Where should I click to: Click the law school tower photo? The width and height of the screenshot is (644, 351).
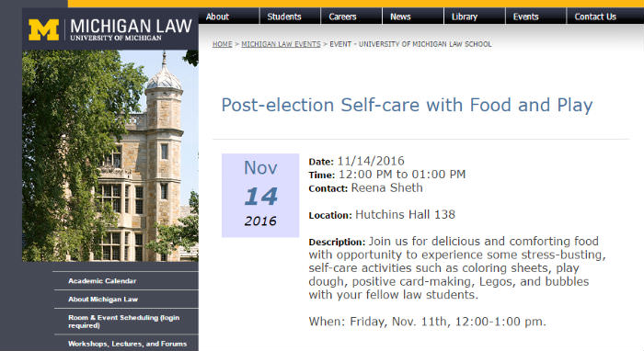pos(110,156)
